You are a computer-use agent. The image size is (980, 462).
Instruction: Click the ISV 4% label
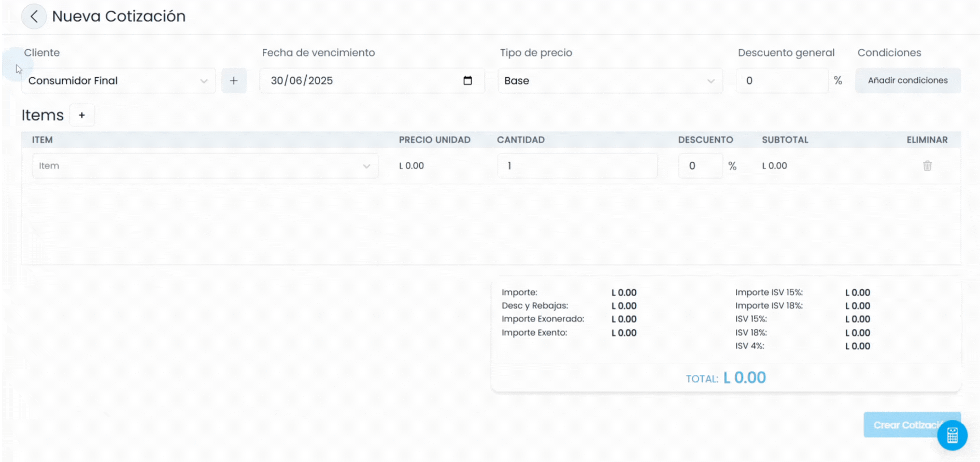point(749,346)
